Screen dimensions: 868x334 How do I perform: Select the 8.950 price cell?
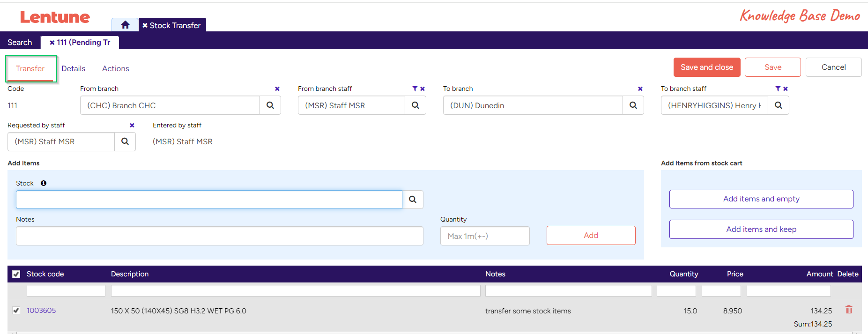(733, 311)
